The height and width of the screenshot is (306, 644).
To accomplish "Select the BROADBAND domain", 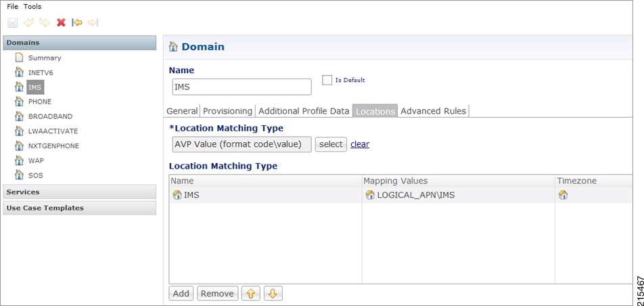I will (50, 116).
